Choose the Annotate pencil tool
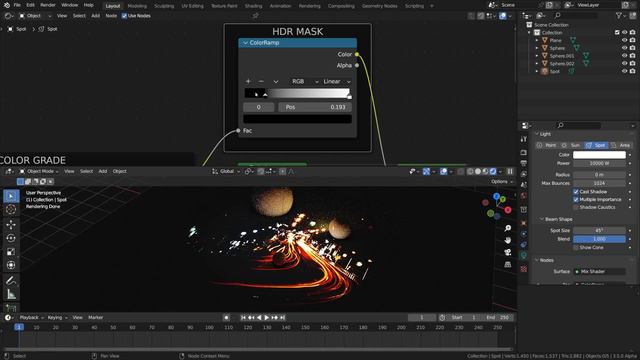 pyautogui.click(x=11, y=280)
